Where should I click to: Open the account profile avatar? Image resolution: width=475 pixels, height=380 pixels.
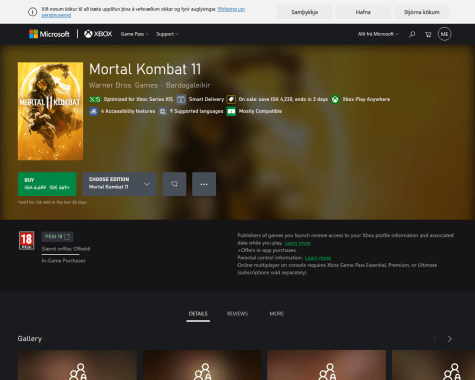[444, 34]
